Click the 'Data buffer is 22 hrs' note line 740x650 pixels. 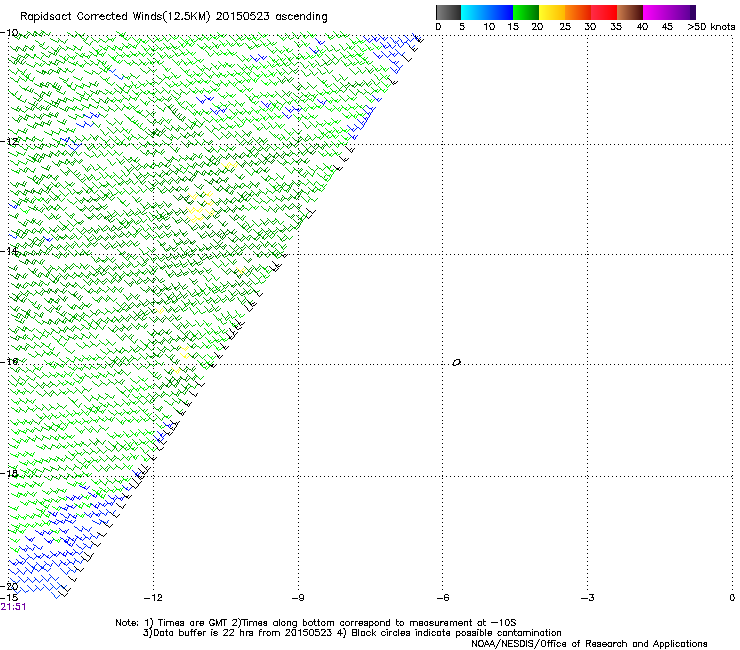(352, 633)
